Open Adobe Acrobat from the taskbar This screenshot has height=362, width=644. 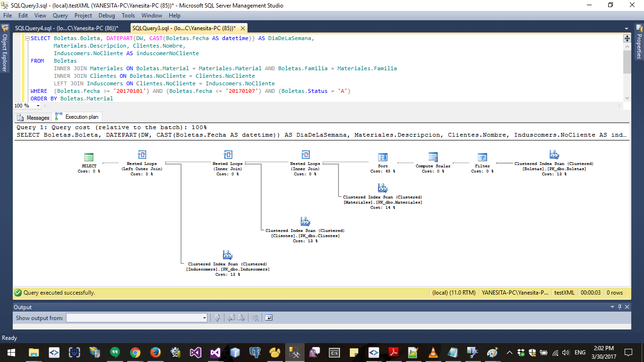[x=393, y=353]
